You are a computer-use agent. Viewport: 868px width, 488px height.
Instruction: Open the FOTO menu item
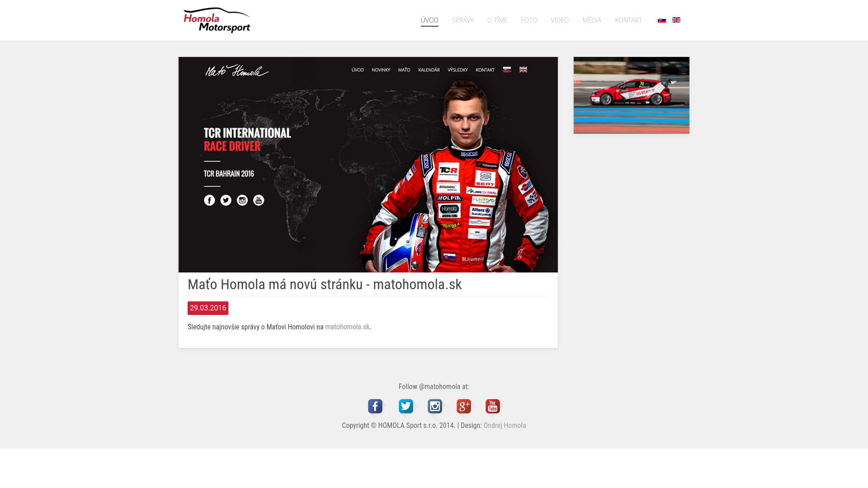tap(529, 20)
